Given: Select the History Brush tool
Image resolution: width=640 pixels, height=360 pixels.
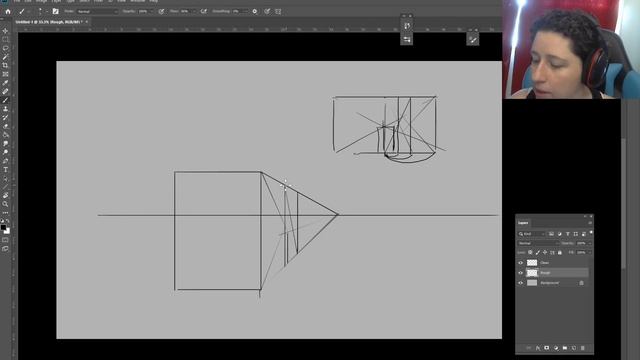Looking at the screenshot, I should [x=5, y=118].
